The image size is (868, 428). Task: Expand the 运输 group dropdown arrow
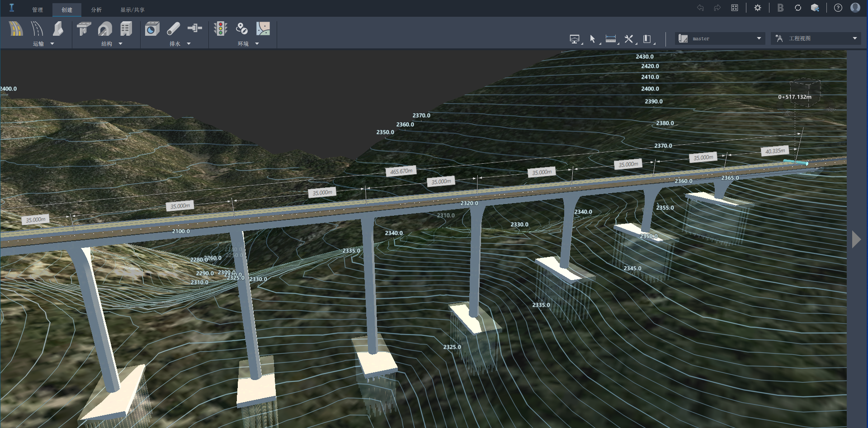point(52,44)
